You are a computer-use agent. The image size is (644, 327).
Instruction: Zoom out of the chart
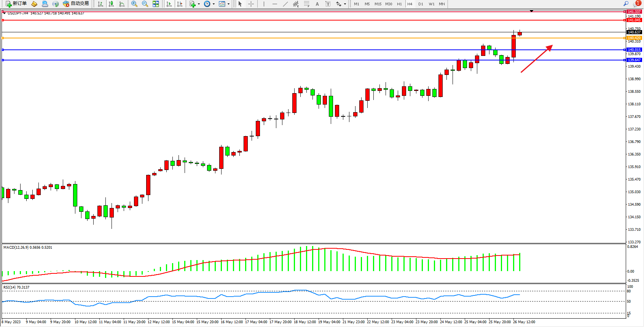[x=145, y=4]
